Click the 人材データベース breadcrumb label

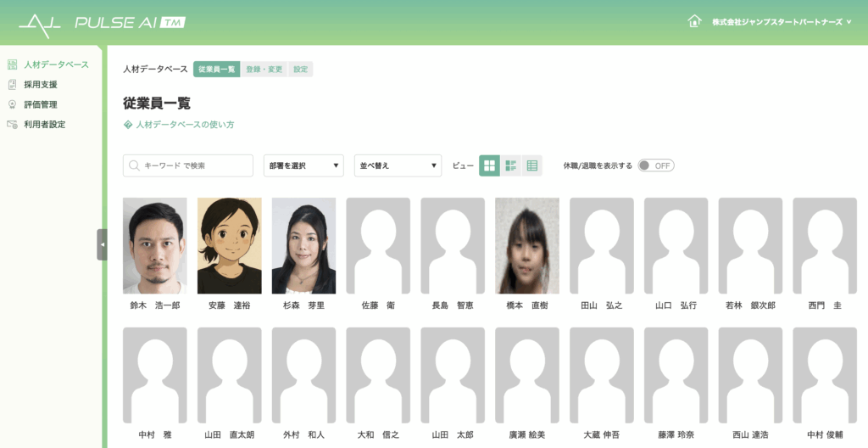pos(156,70)
